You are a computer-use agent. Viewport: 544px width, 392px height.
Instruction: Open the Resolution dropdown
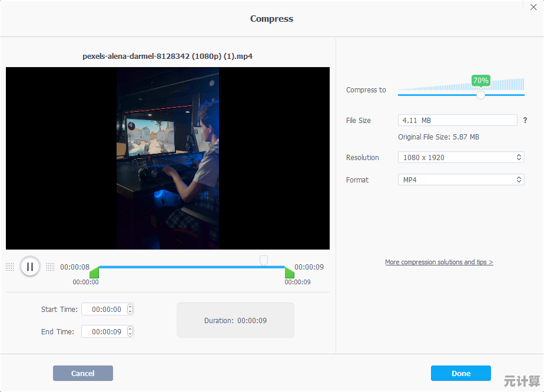point(461,158)
